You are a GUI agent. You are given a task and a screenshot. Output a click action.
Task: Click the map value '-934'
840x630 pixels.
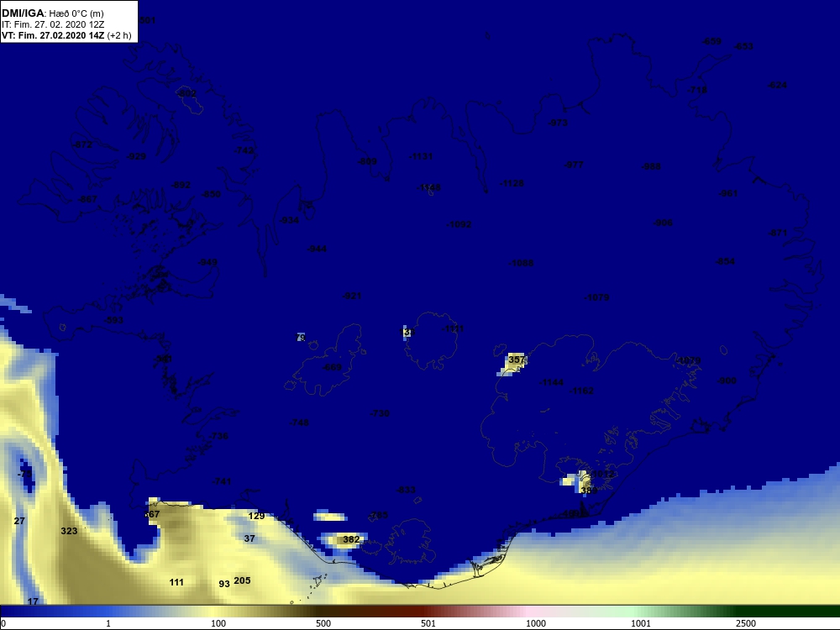[289, 220]
